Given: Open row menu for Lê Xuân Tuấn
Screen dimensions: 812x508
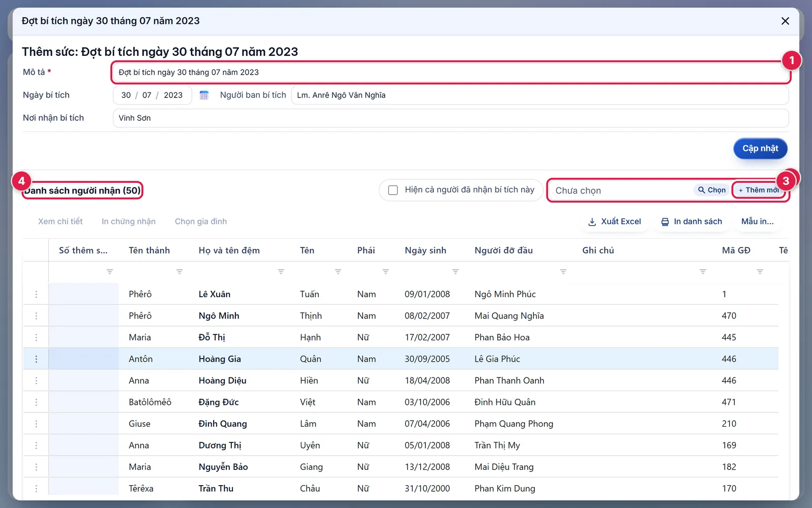Looking at the screenshot, I should tap(36, 294).
